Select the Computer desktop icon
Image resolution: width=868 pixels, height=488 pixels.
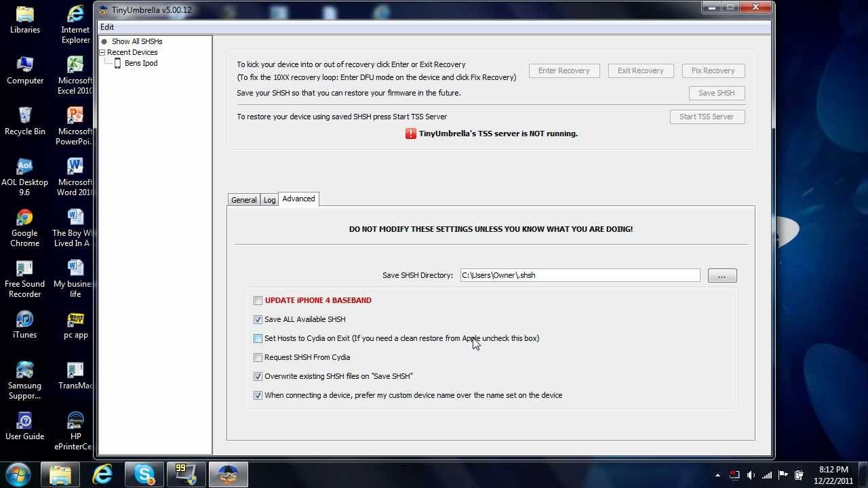tap(25, 70)
